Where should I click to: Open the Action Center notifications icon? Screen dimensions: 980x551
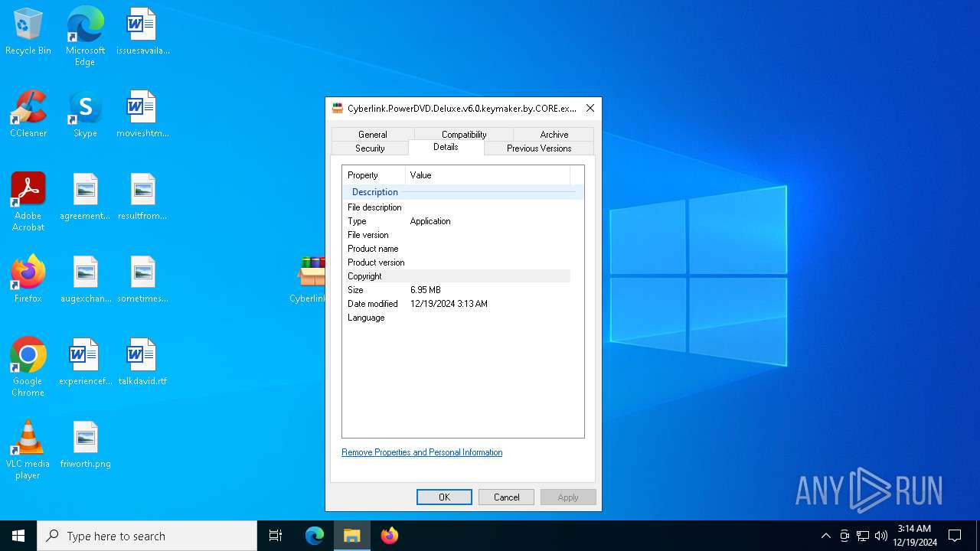[955, 536]
